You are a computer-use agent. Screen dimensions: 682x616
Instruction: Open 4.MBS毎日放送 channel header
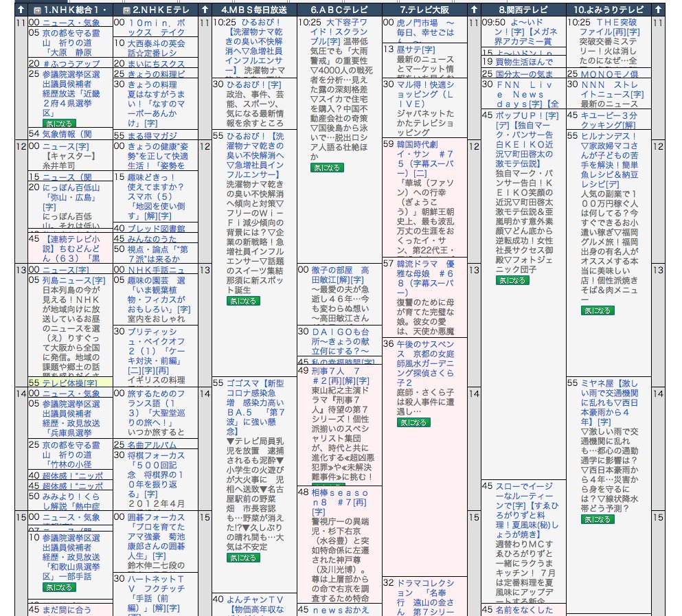(x=254, y=10)
